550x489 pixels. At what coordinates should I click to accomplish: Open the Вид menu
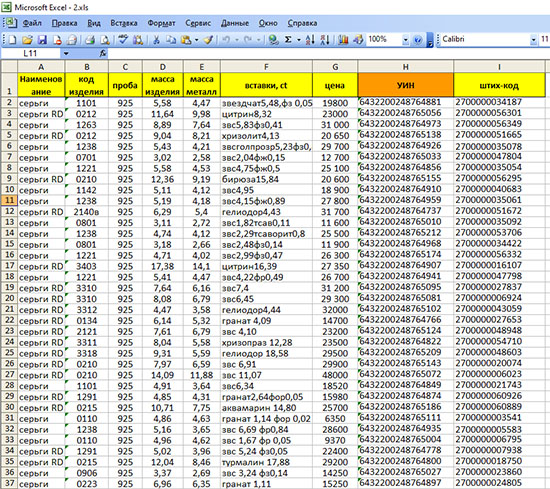[x=94, y=23]
